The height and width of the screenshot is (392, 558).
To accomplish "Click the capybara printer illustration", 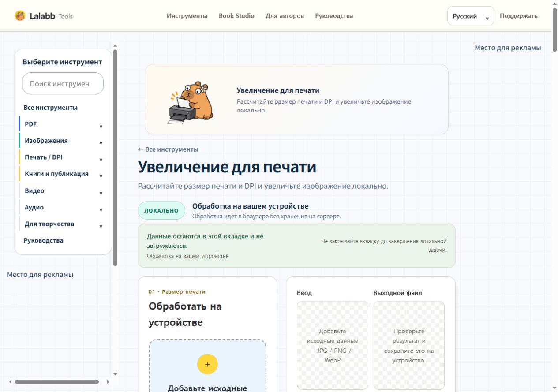I will point(191,102).
